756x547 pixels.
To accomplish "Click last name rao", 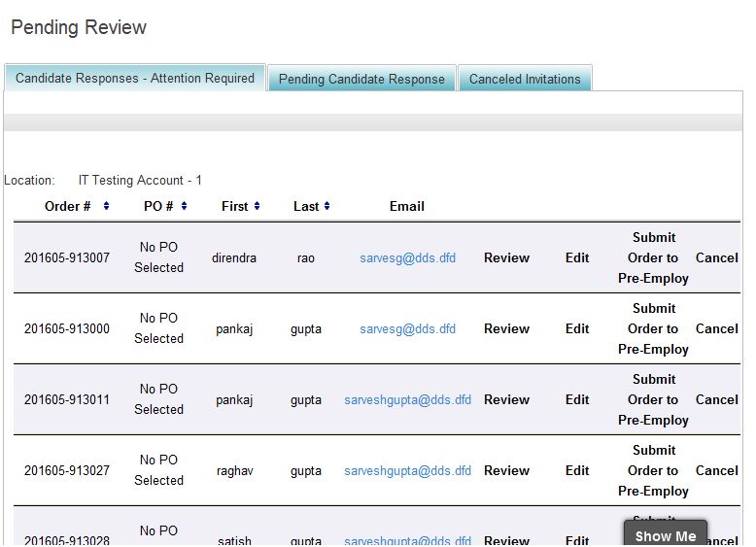I will pos(306,258).
